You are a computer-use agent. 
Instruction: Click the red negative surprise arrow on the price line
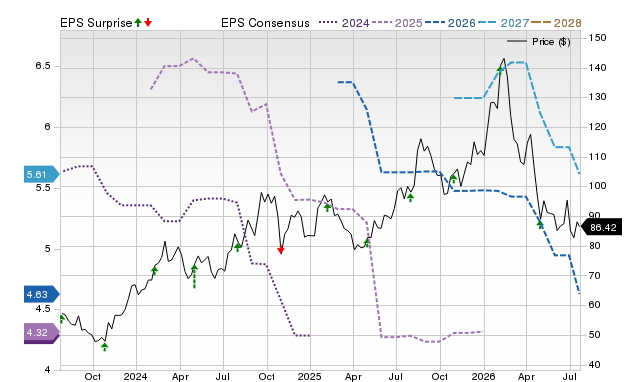coord(280,250)
